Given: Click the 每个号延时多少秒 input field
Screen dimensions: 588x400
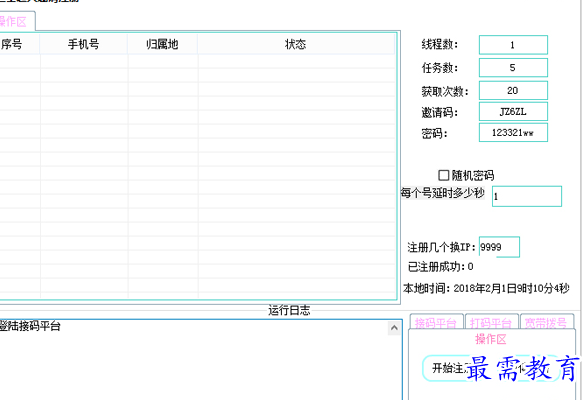Looking at the screenshot, I should click(x=527, y=196).
